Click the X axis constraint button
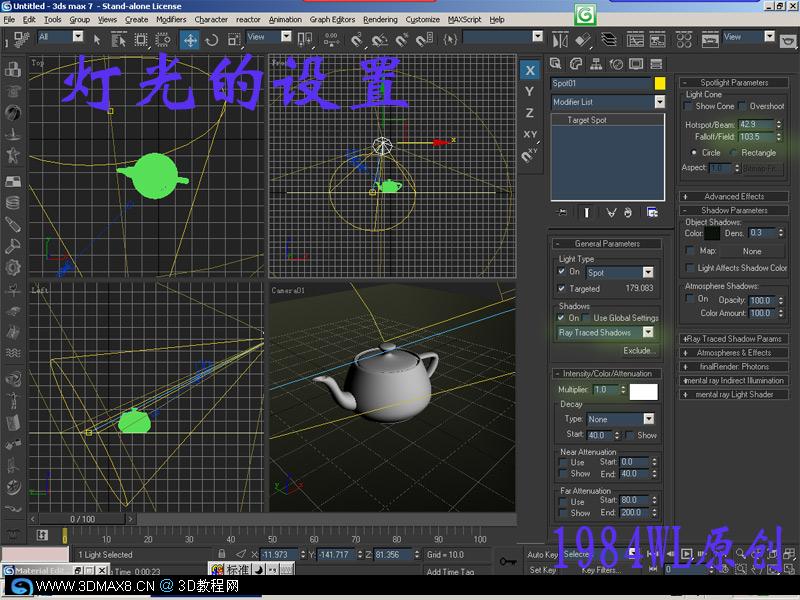Image resolution: width=800 pixels, height=600 pixels. [530, 70]
